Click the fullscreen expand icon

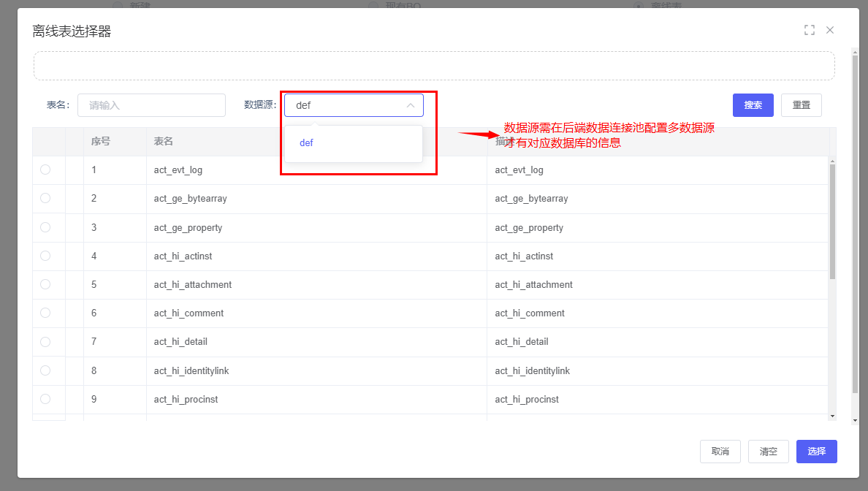809,30
